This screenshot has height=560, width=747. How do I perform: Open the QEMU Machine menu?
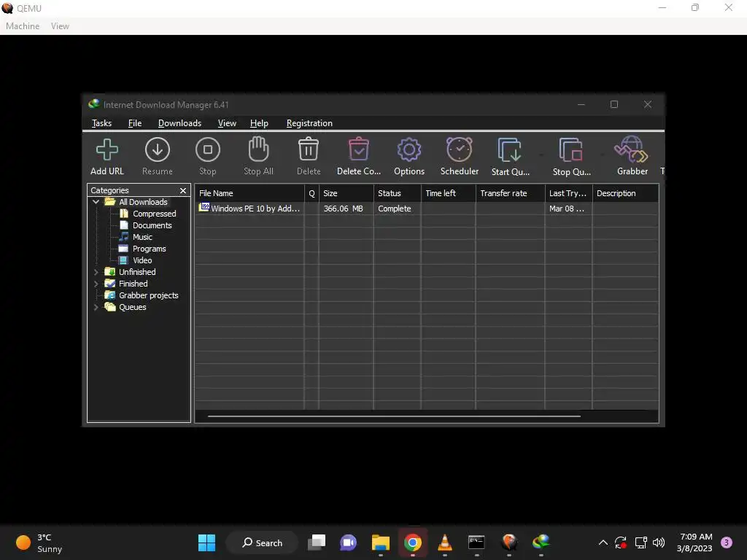(23, 26)
